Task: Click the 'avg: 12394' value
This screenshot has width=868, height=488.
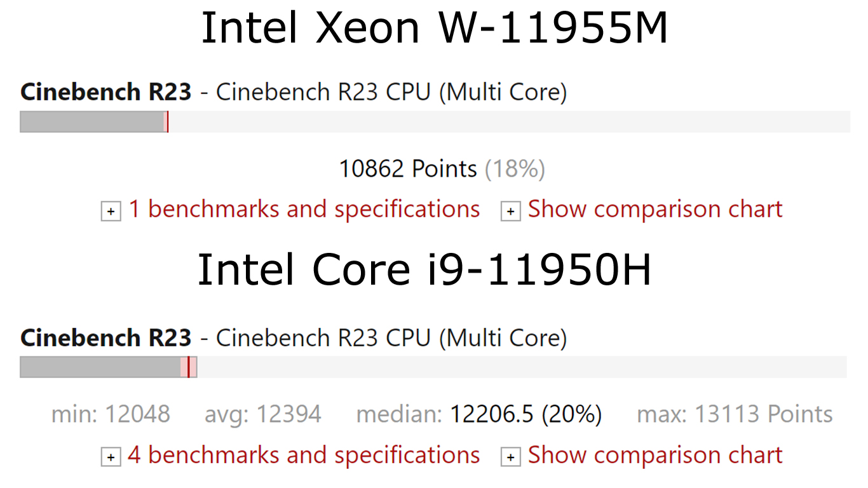Action: coord(263,414)
